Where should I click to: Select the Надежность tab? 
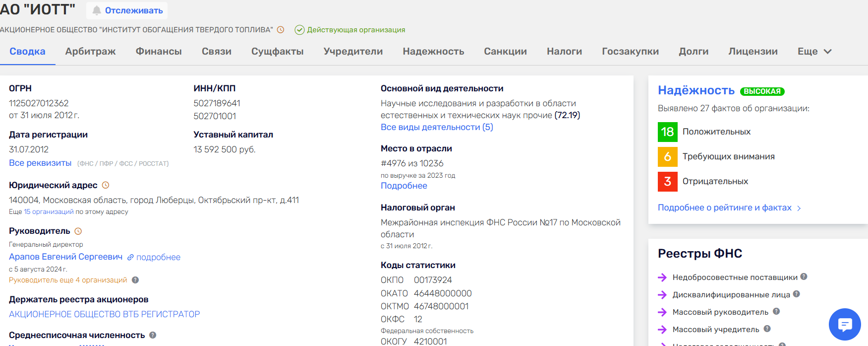click(434, 52)
